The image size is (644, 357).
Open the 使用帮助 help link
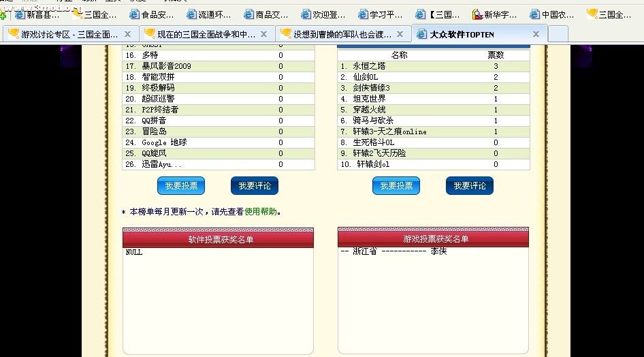click(x=261, y=212)
